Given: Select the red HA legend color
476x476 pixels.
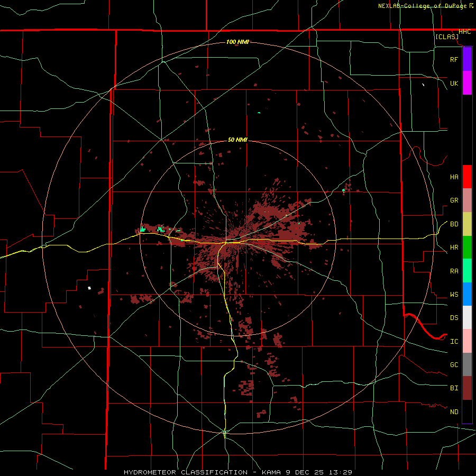Looking at the screenshot, I should click(x=467, y=177).
